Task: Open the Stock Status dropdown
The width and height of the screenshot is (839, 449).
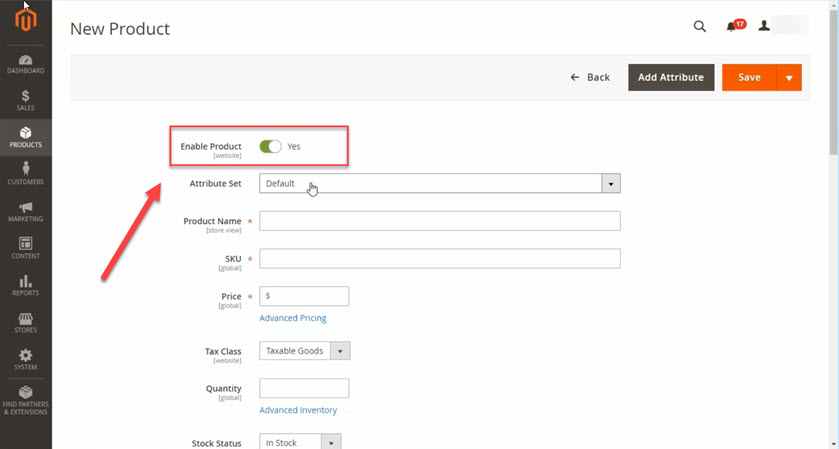Action: pyautogui.click(x=300, y=442)
